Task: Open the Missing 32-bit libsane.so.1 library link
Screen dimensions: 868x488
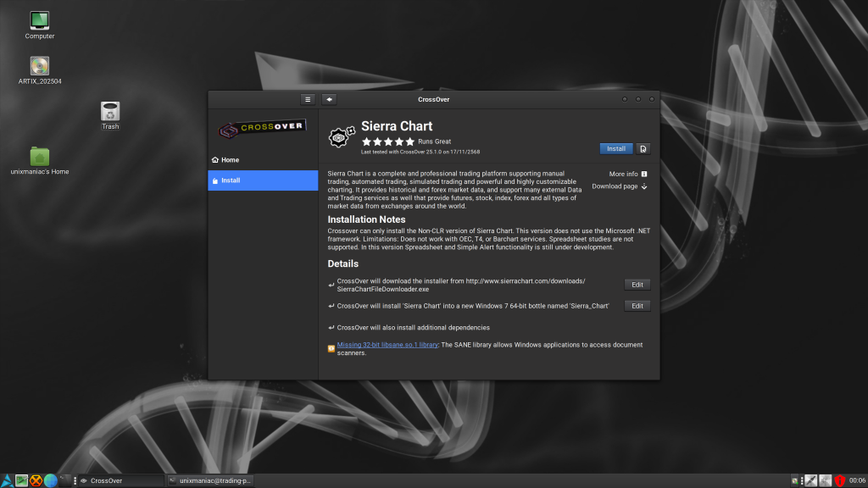Action: tap(387, 345)
